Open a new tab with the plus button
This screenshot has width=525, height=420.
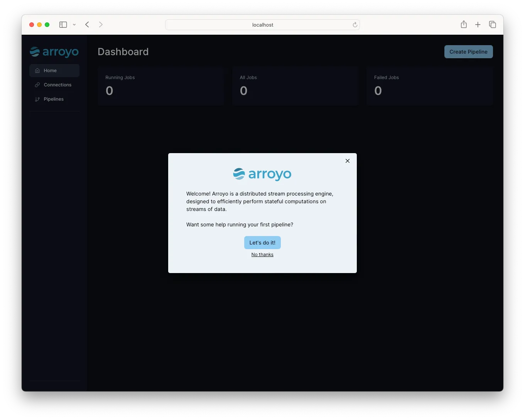[478, 24]
